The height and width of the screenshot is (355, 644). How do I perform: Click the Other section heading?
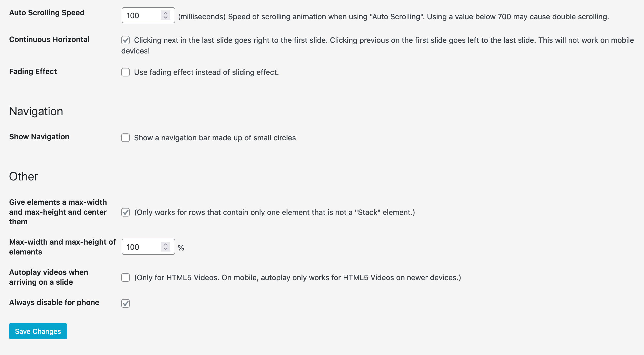pyautogui.click(x=23, y=176)
